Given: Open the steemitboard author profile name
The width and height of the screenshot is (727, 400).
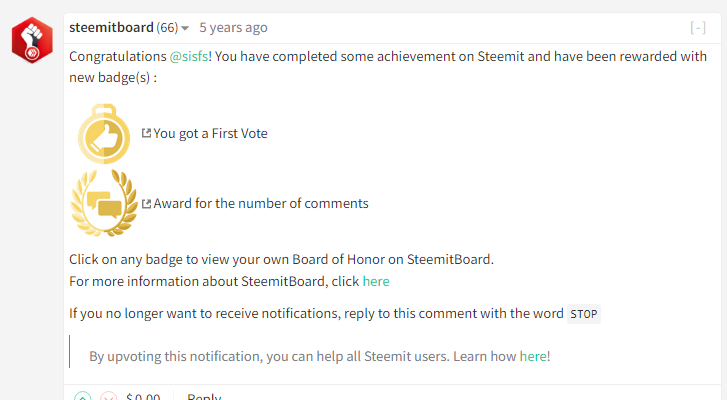Looking at the screenshot, I should click(x=110, y=27).
